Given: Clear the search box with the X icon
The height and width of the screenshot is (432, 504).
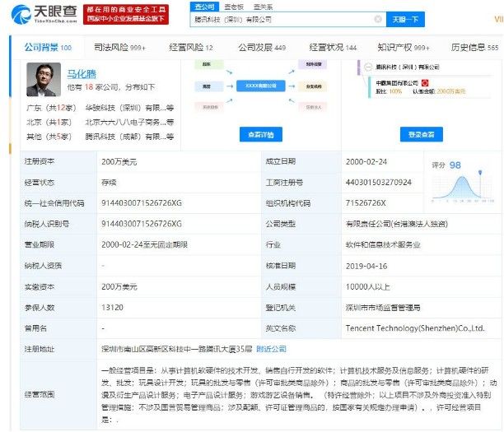Looking at the screenshot, I should 378,19.
